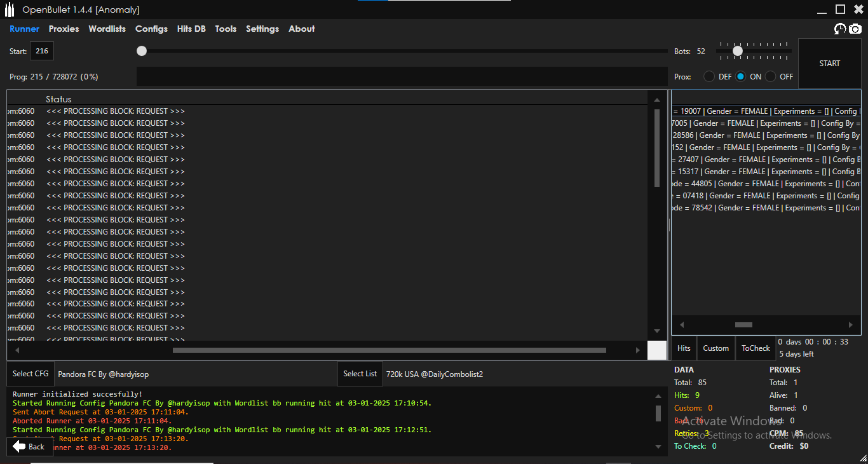Image resolution: width=868 pixels, height=464 pixels.
Task: Select hit row with code 07418
Action: pos(766,196)
